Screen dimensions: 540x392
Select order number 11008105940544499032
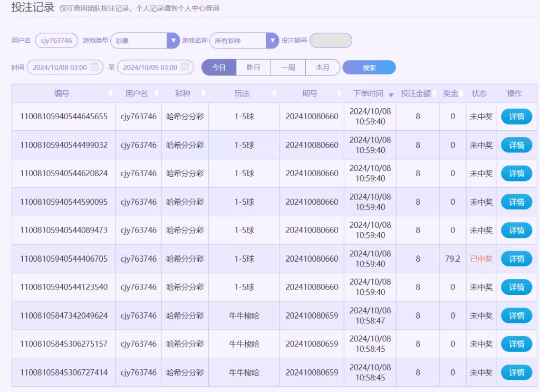point(64,145)
